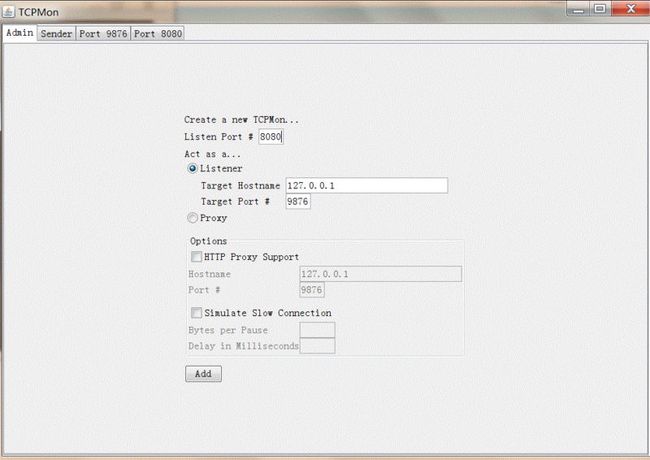Open the Sender tab
Image resolution: width=650 pixels, height=460 pixels.
(x=56, y=34)
